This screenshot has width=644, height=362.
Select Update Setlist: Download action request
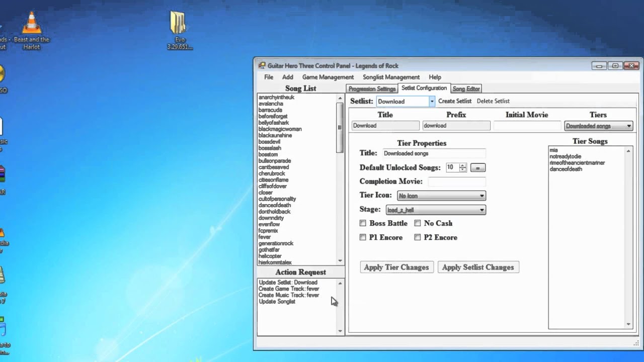(288, 283)
